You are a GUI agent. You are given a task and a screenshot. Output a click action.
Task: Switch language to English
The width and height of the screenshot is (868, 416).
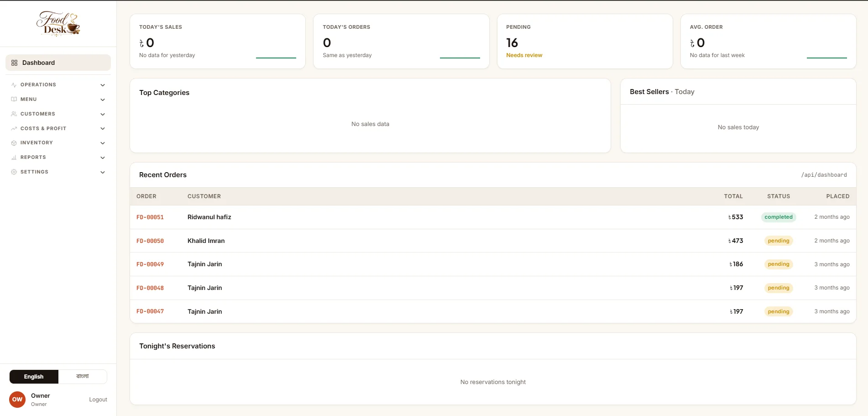(34, 377)
